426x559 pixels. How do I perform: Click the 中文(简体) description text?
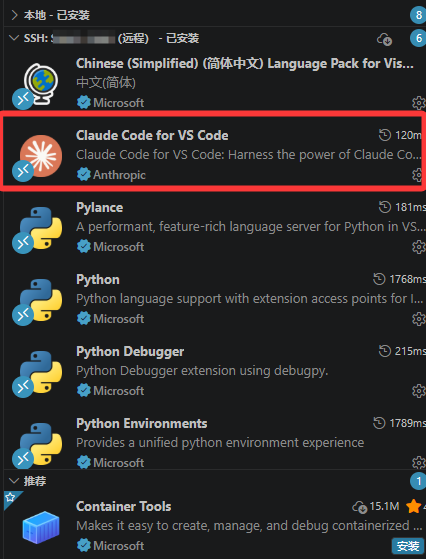(106, 83)
